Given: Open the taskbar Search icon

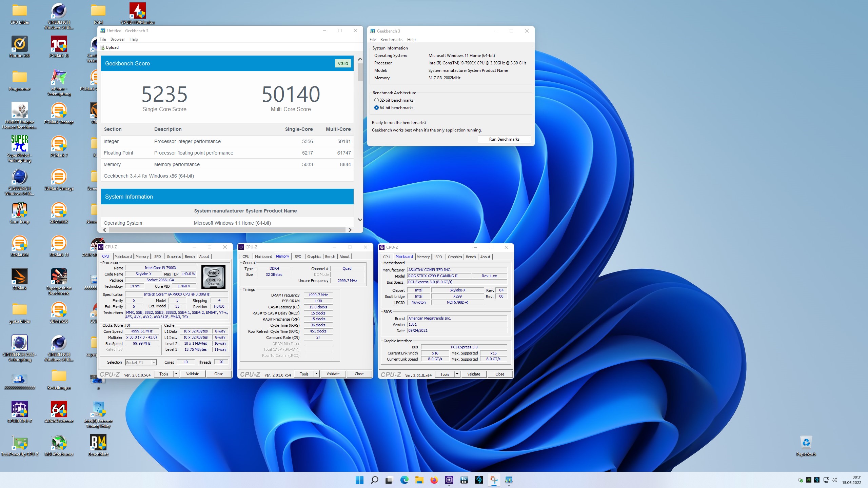Looking at the screenshot, I should [374, 480].
